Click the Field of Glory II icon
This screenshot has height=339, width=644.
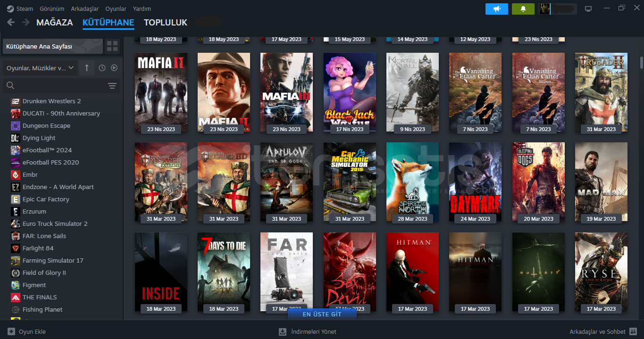15,273
